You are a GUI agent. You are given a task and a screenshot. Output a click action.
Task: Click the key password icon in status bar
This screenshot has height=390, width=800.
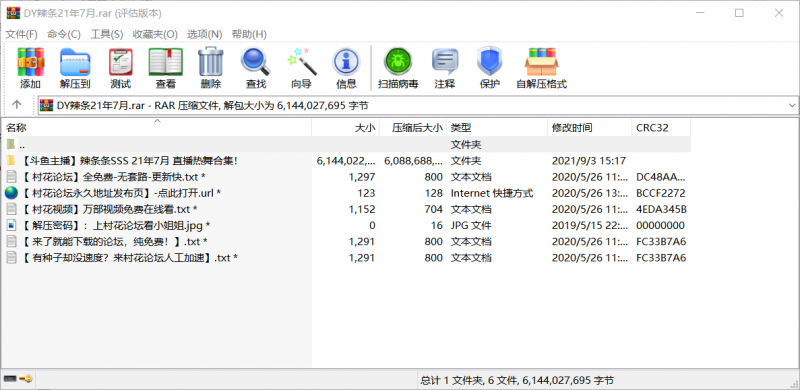pos(27,379)
